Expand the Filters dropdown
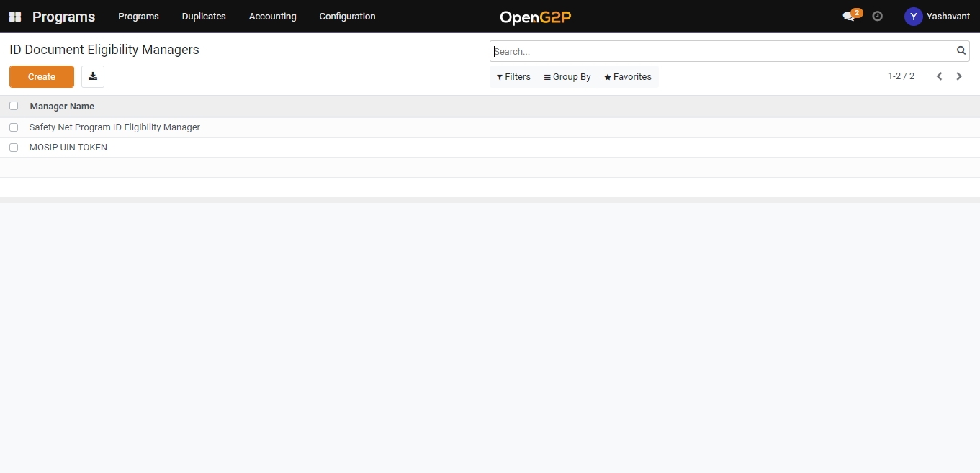Screen dimensions: 980x473 tap(513, 77)
